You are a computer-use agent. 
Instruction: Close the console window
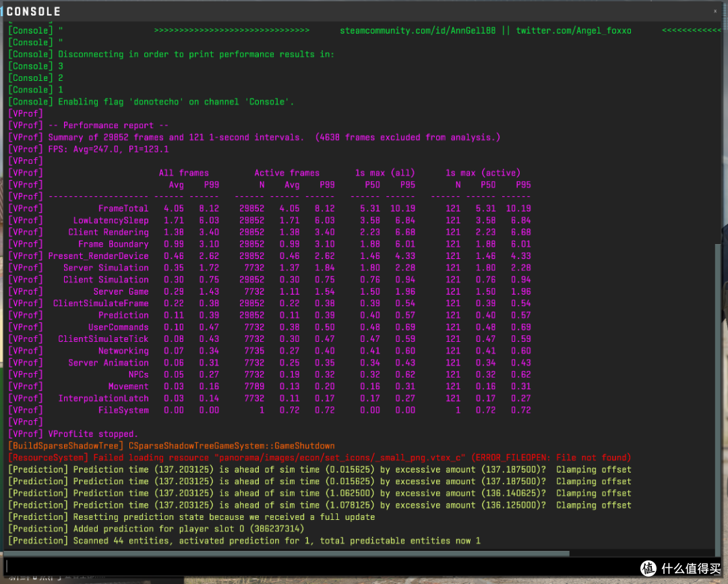715,11
